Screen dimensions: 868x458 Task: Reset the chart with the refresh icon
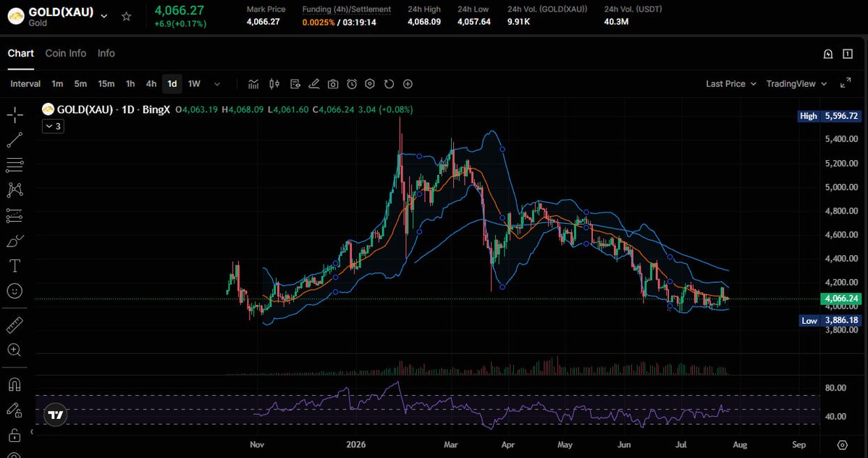pos(389,83)
